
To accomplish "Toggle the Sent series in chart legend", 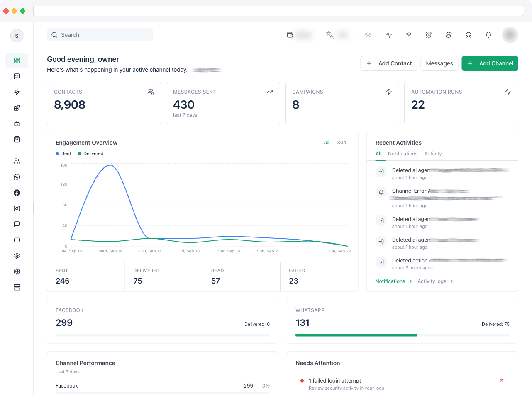I will 63,153.
